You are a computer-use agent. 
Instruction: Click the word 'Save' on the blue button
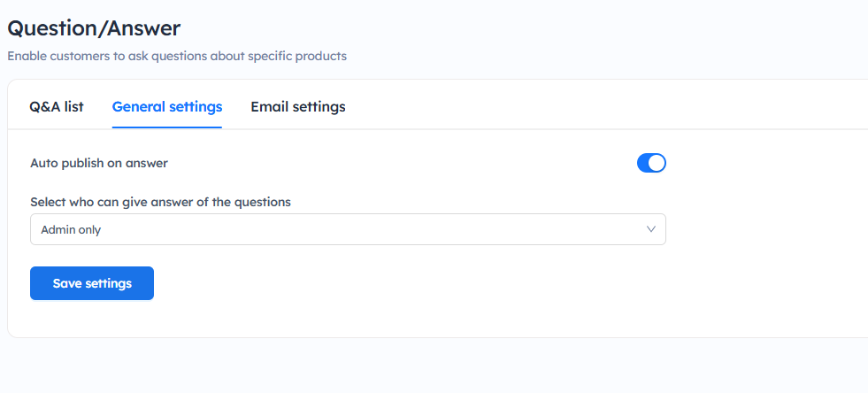pyautogui.click(x=68, y=283)
